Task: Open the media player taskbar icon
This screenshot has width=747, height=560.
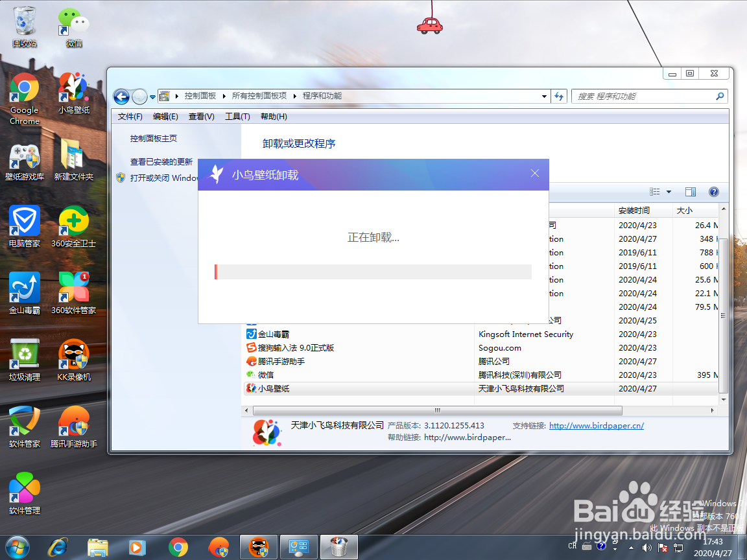Action: tap(137, 547)
